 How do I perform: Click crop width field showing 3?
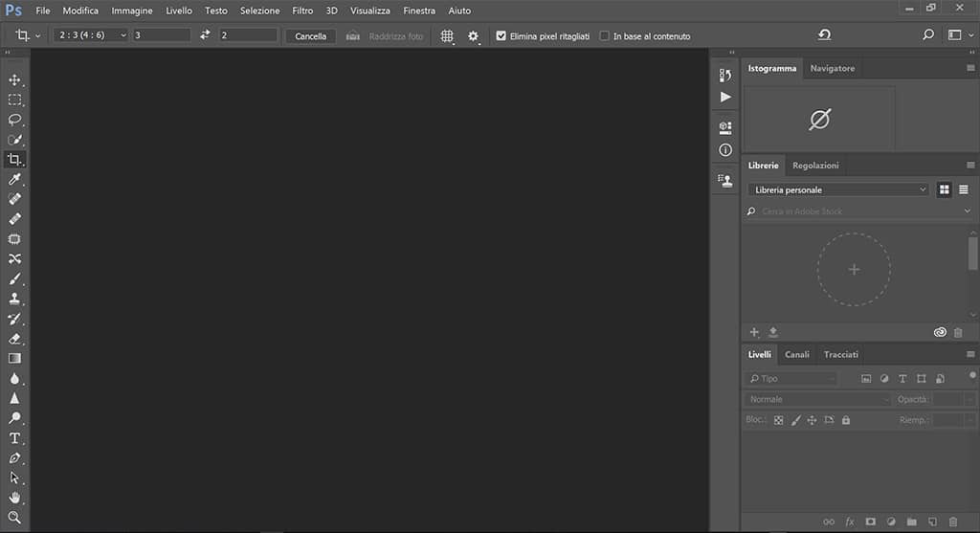[x=161, y=35]
